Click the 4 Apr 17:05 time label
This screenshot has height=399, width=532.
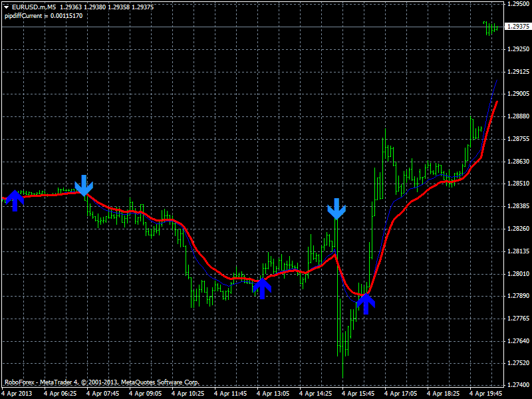[401, 394]
